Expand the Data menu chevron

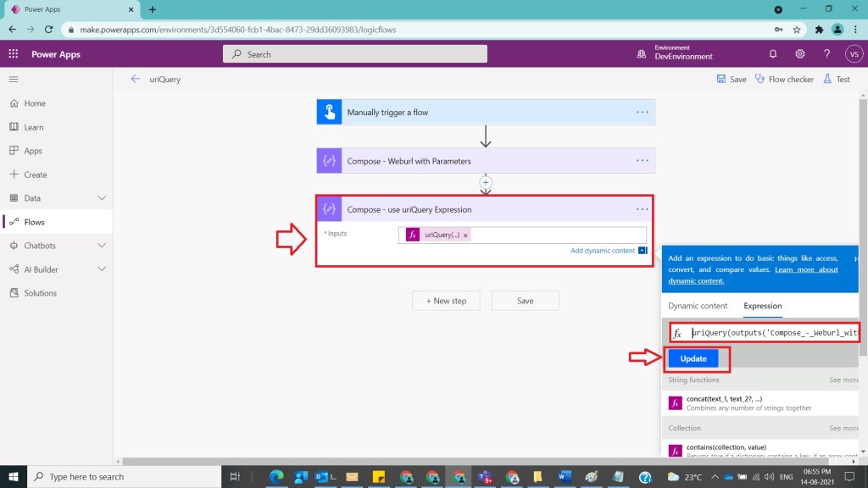click(x=102, y=198)
